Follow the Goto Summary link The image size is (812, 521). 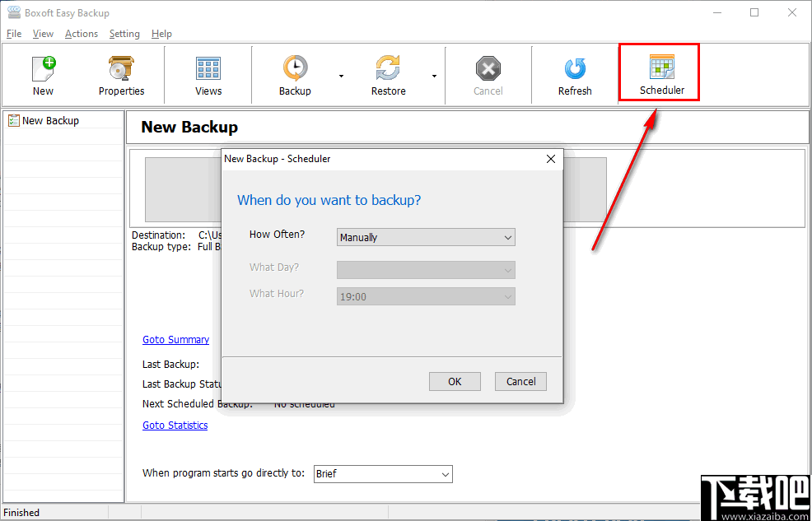[x=175, y=339]
